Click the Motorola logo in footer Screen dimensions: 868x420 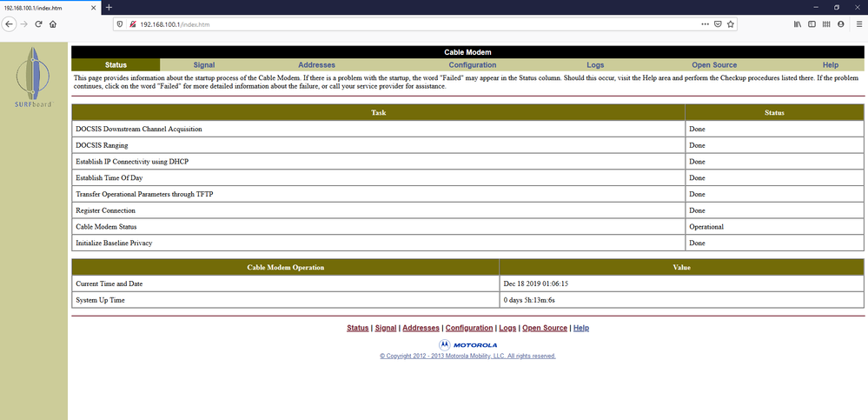[467, 344]
